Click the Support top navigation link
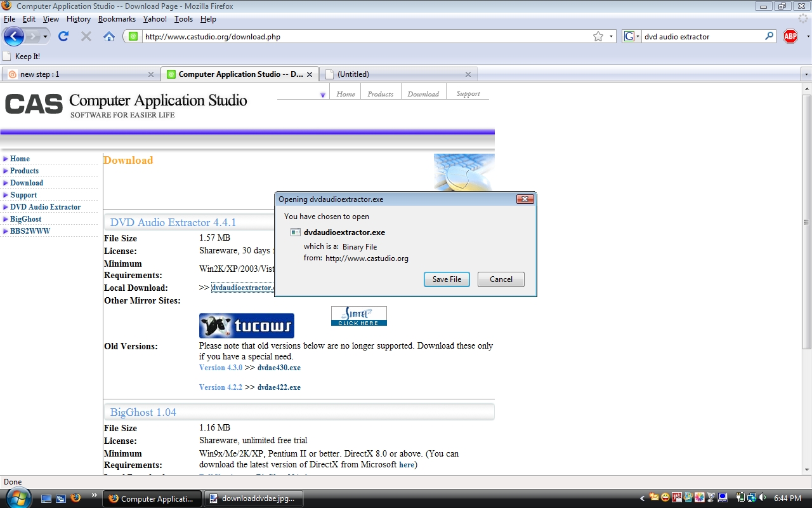This screenshot has height=508, width=812. click(x=468, y=93)
